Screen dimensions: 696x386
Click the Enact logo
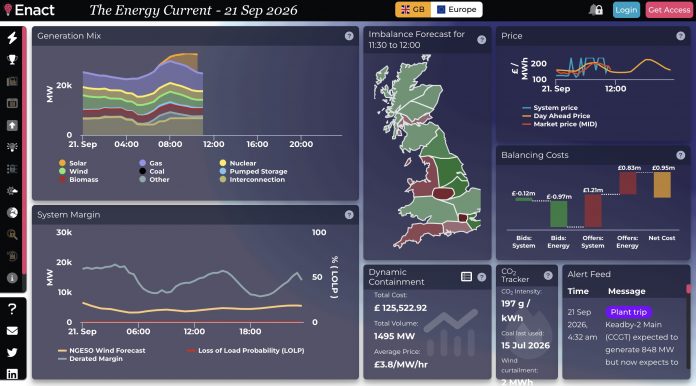pos(29,10)
